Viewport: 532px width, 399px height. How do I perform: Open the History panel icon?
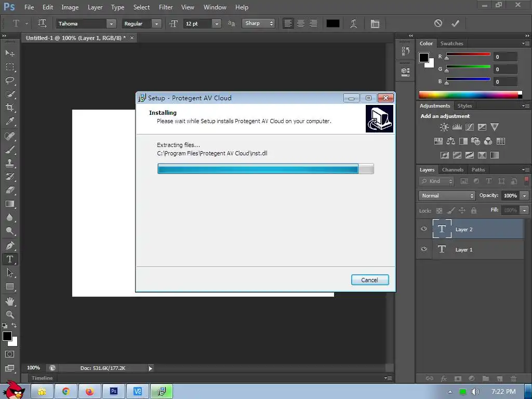(x=405, y=51)
